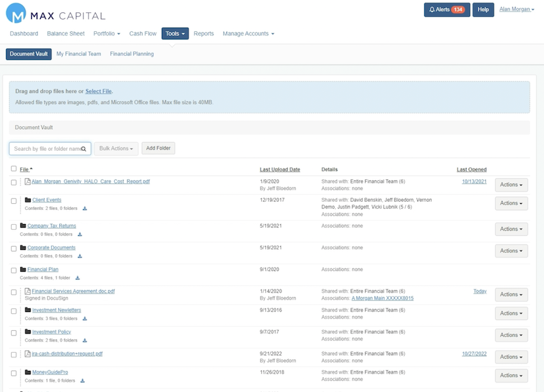
Task: Open Actions for Company Tax Returns
Action: click(511, 229)
